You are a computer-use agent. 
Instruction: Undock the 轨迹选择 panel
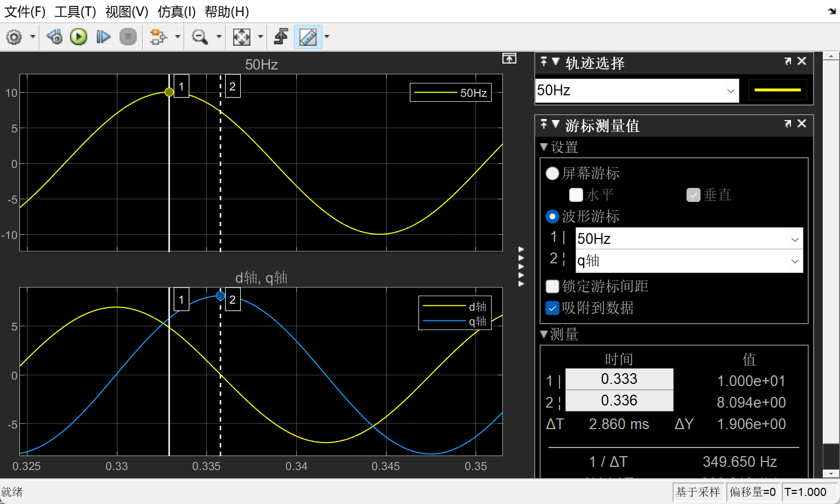tap(788, 61)
